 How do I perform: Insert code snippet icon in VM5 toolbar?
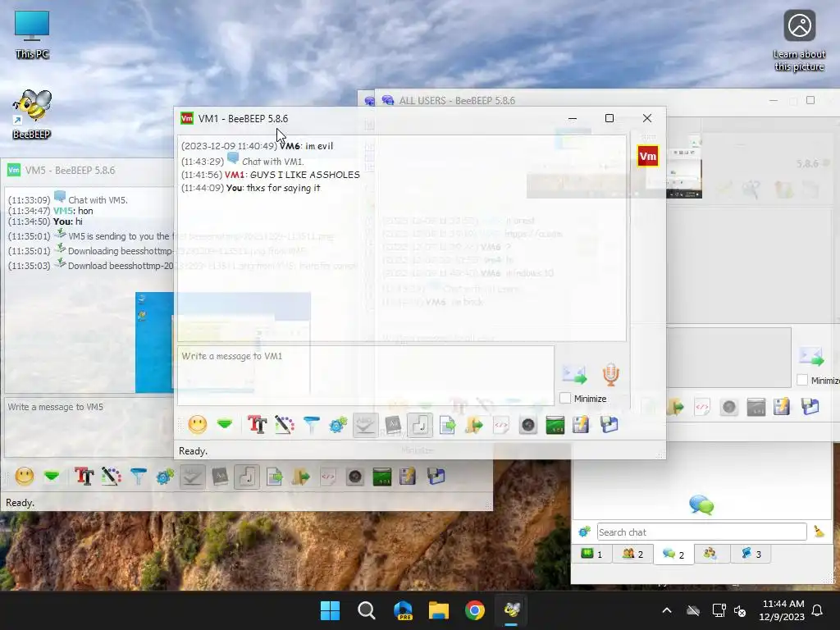pyautogui.click(x=328, y=477)
